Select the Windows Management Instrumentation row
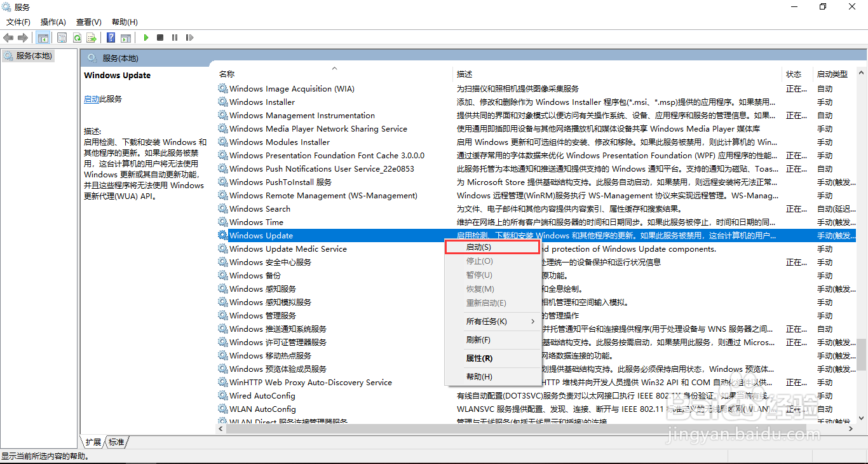Viewport: 868px width, 464px height. (x=536, y=115)
